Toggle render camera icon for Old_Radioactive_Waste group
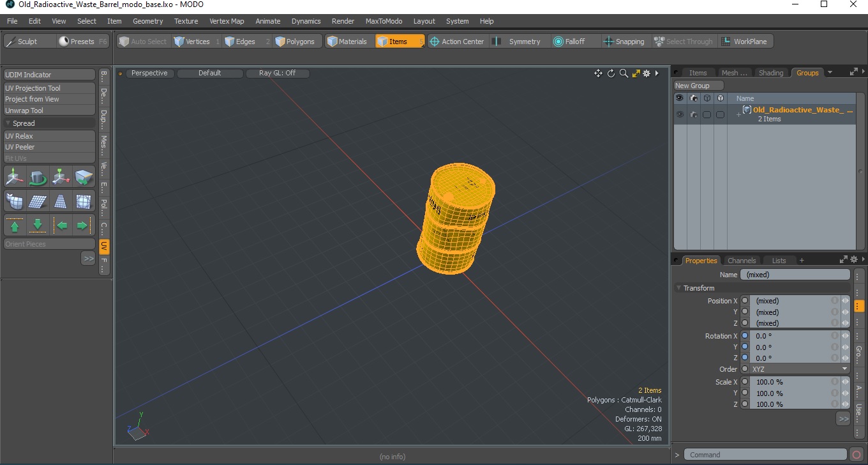The width and height of the screenshot is (868, 465). (x=694, y=114)
